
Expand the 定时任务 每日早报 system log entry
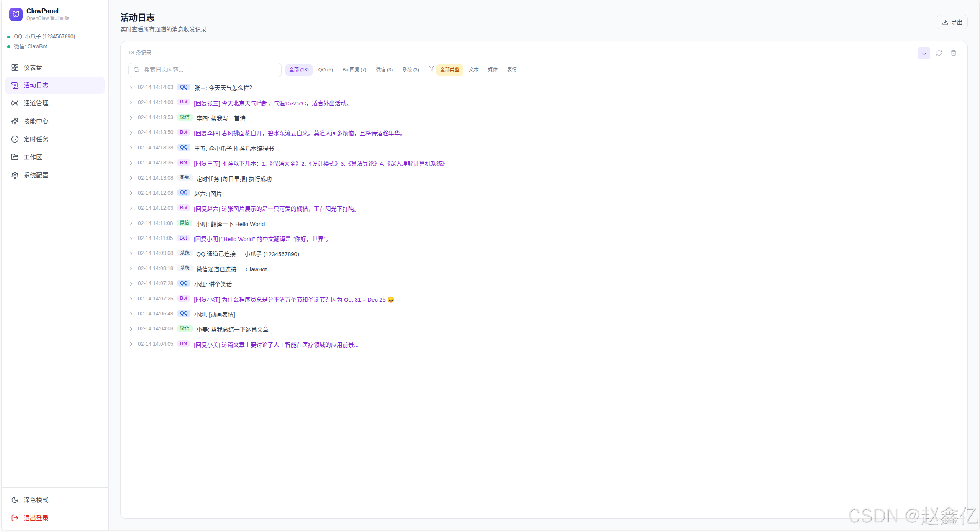[131, 178]
